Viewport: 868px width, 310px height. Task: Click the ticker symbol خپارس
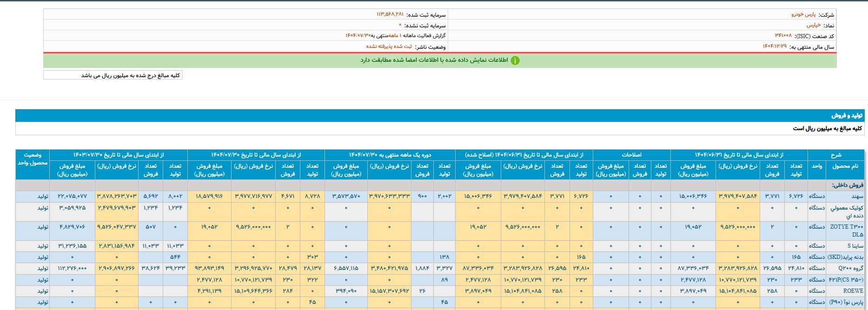[813, 26]
